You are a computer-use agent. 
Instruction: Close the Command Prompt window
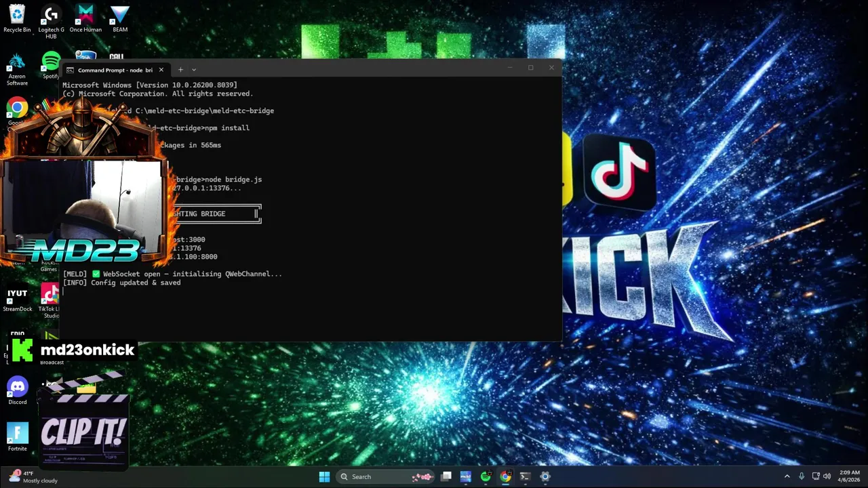coord(551,68)
